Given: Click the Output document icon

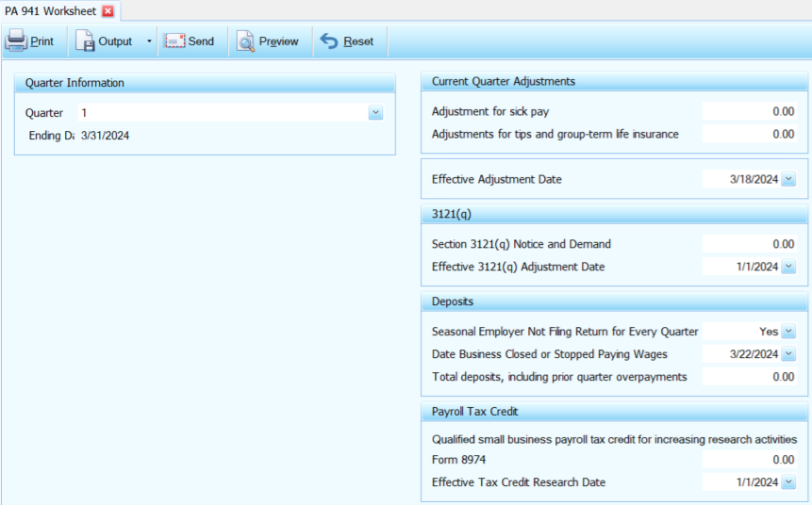Looking at the screenshot, I should tap(85, 41).
